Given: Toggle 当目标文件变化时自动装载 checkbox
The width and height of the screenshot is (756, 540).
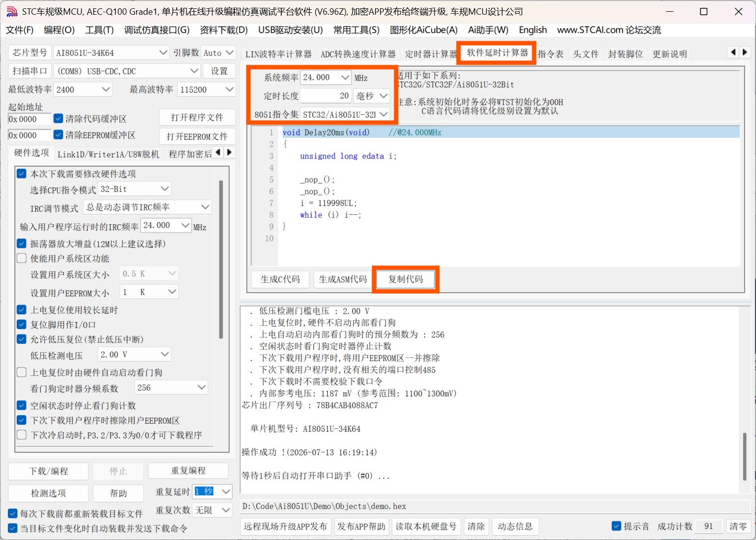Looking at the screenshot, I should coord(13,528).
